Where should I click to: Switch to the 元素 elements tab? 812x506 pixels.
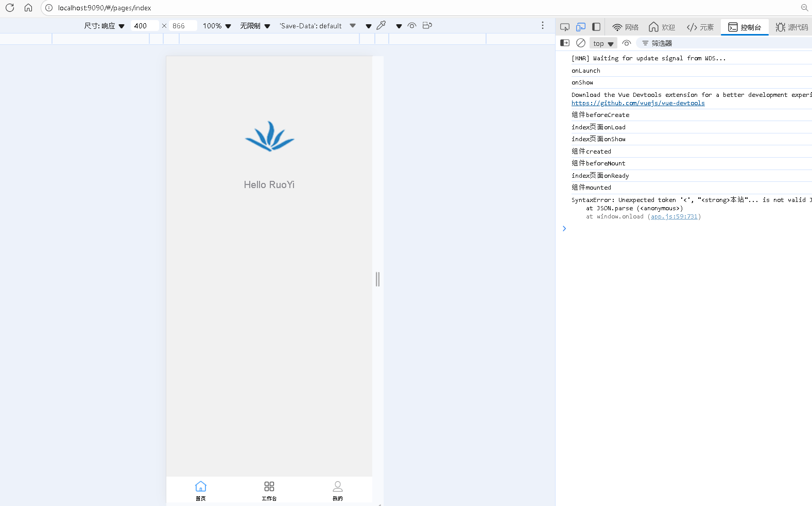click(x=700, y=27)
